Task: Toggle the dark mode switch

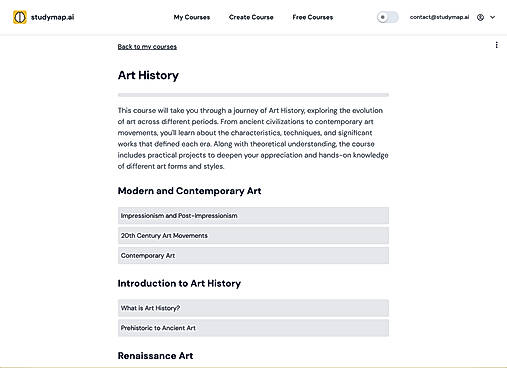Action: [x=387, y=17]
